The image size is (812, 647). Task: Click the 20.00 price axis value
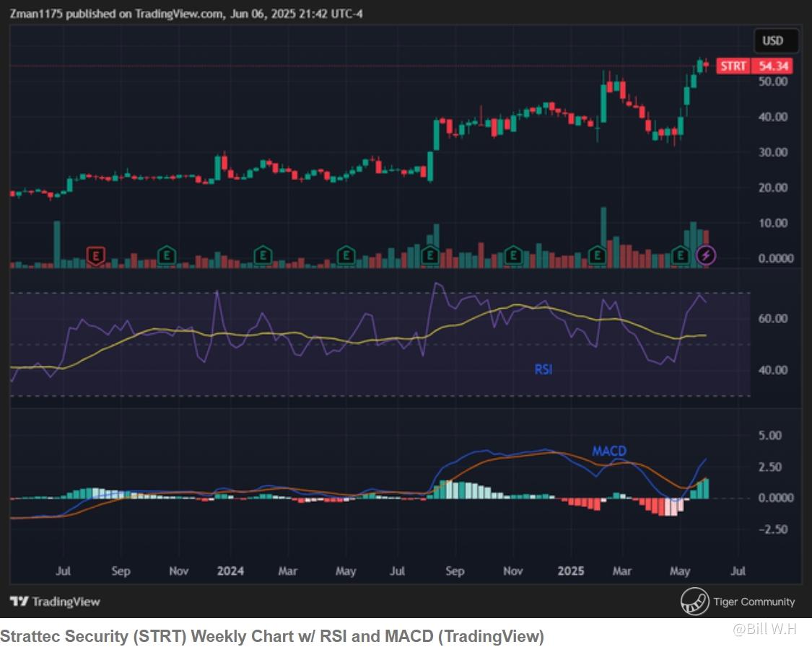click(x=772, y=188)
